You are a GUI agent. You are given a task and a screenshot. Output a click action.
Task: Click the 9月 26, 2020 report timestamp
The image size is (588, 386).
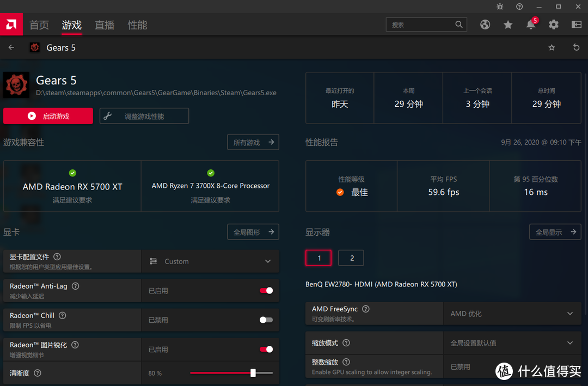tap(541, 142)
